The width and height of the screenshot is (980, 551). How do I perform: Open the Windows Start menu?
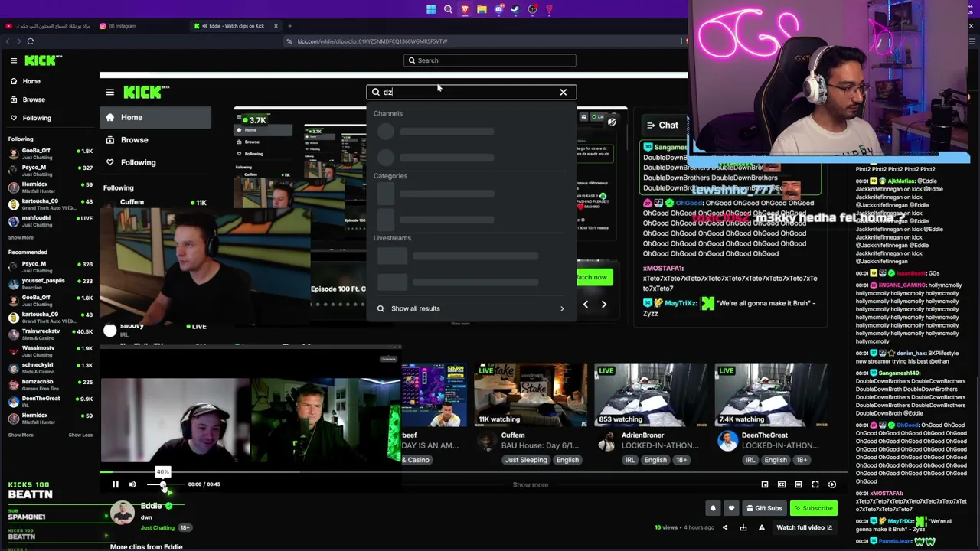tap(431, 9)
